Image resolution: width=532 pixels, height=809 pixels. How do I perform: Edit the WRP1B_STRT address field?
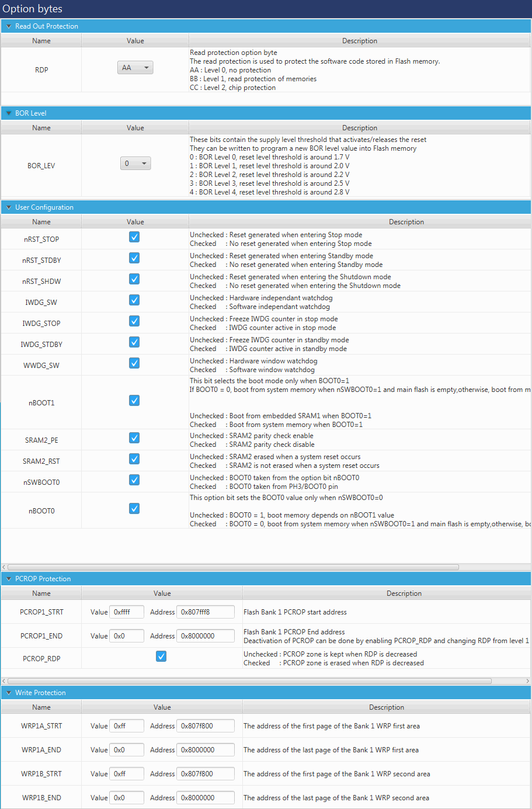pyautogui.click(x=206, y=774)
